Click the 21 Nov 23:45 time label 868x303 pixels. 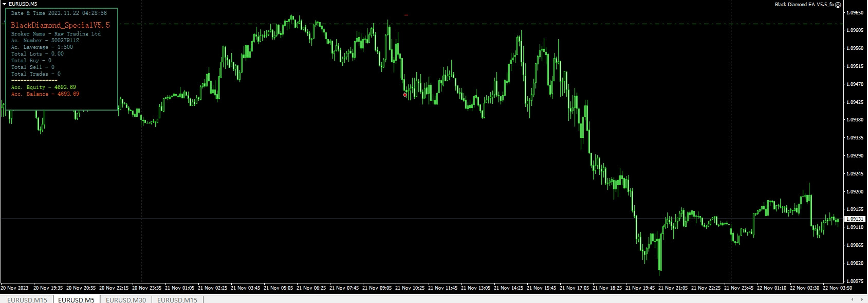(739, 288)
